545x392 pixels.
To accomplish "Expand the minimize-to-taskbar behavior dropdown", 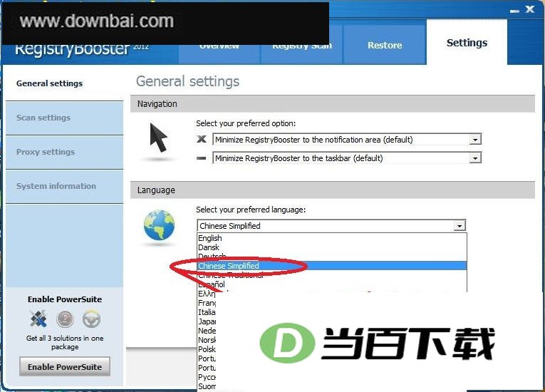I will point(474,158).
